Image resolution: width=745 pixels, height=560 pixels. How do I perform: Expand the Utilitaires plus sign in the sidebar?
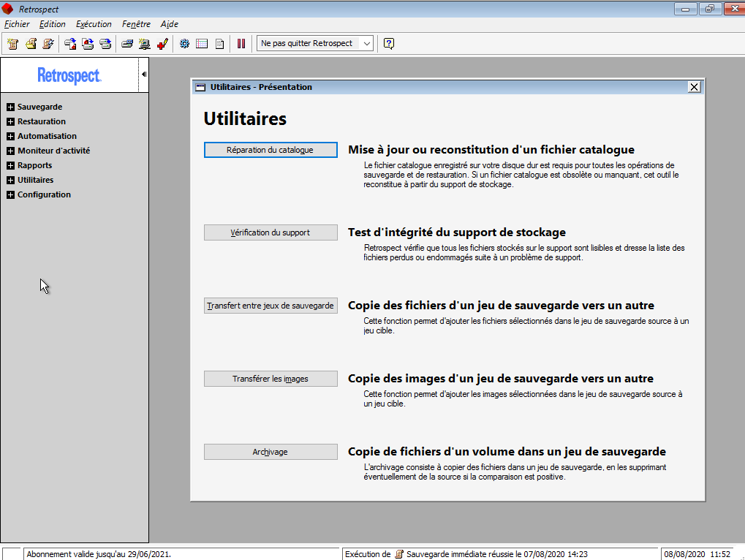[x=10, y=181]
